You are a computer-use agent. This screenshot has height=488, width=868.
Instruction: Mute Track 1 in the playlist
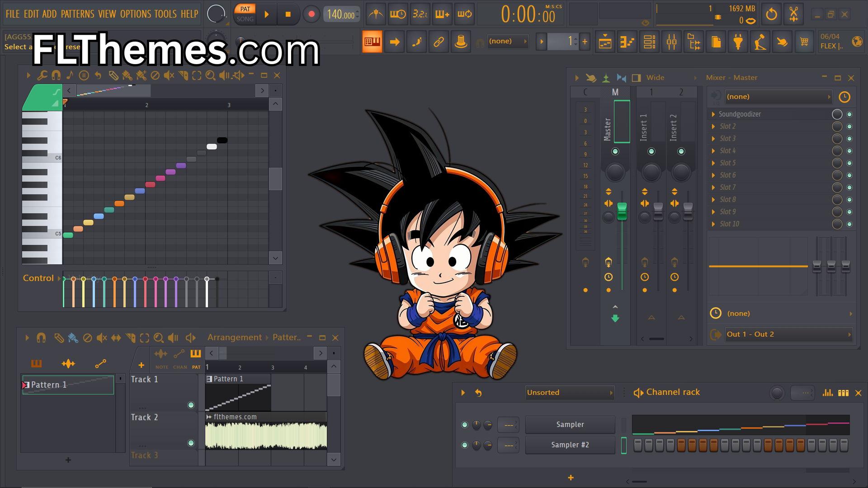[191, 405]
